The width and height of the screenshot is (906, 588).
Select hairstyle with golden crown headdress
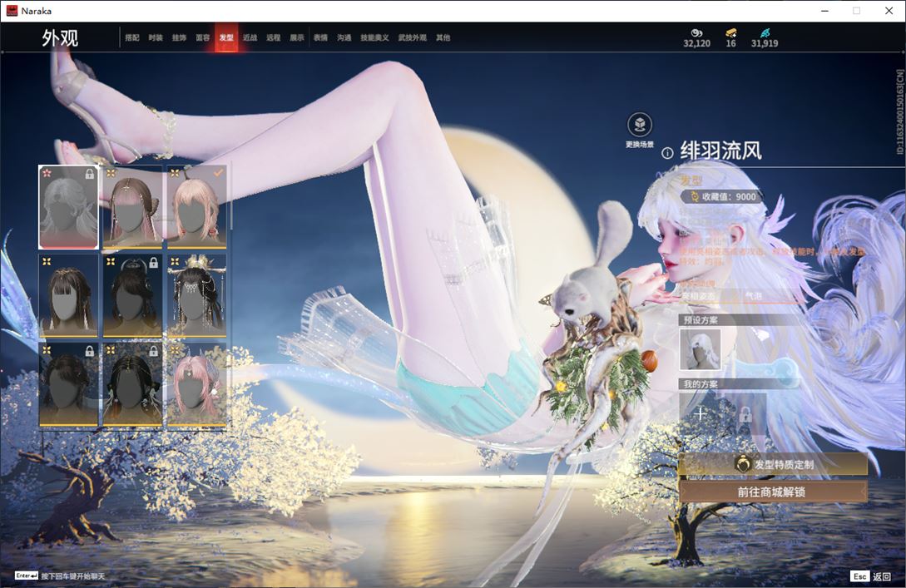pos(196,295)
